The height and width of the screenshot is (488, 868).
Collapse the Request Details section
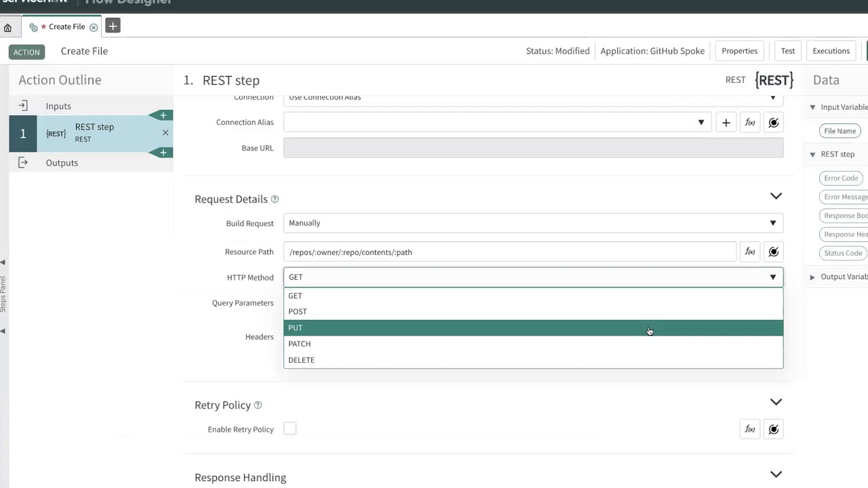click(x=776, y=197)
